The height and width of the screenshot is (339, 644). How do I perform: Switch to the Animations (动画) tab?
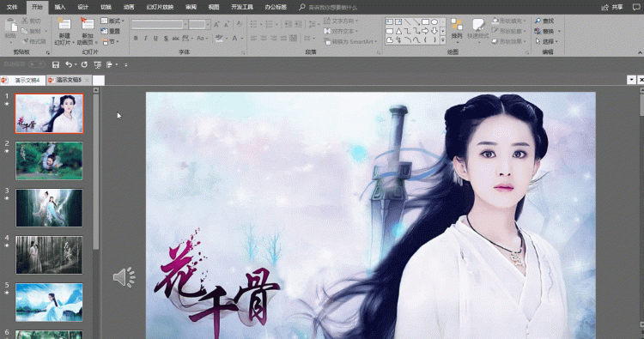(129, 7)
